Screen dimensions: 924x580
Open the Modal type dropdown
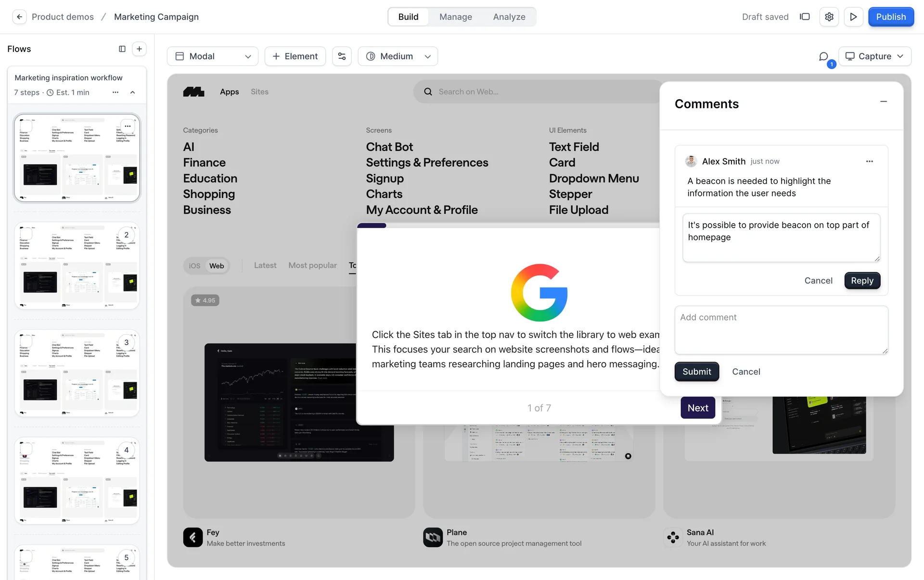click(212, 56)
